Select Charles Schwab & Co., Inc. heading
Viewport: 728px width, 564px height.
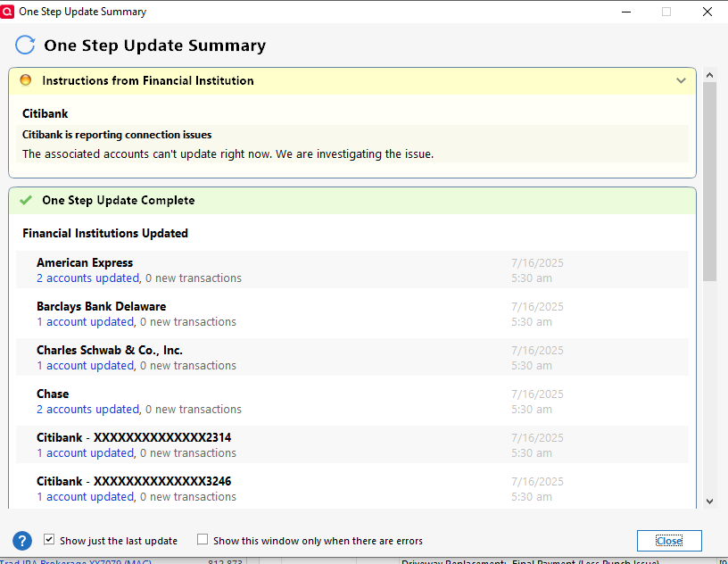click(x=110, y=350)
